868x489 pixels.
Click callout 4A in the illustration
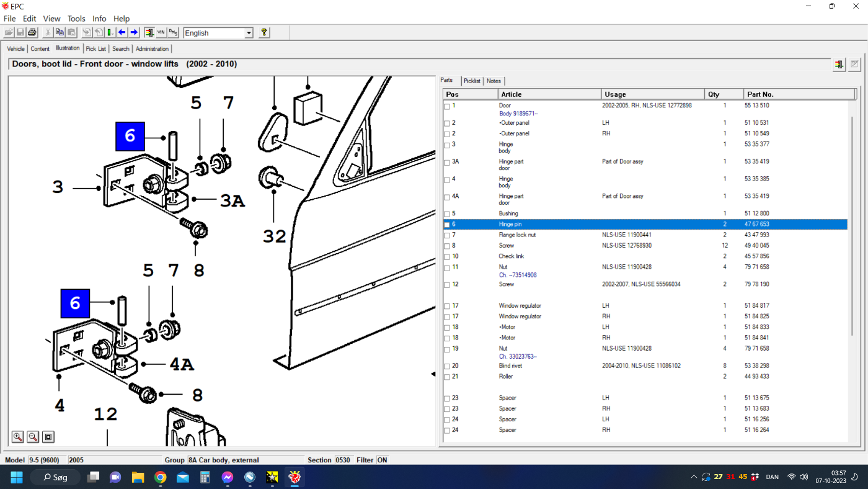182,364
